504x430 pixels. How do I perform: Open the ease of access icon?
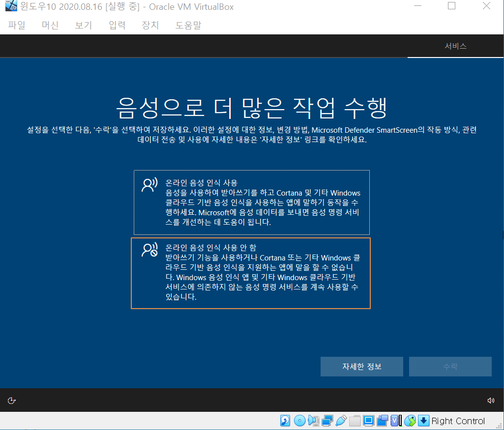(12, 401)
